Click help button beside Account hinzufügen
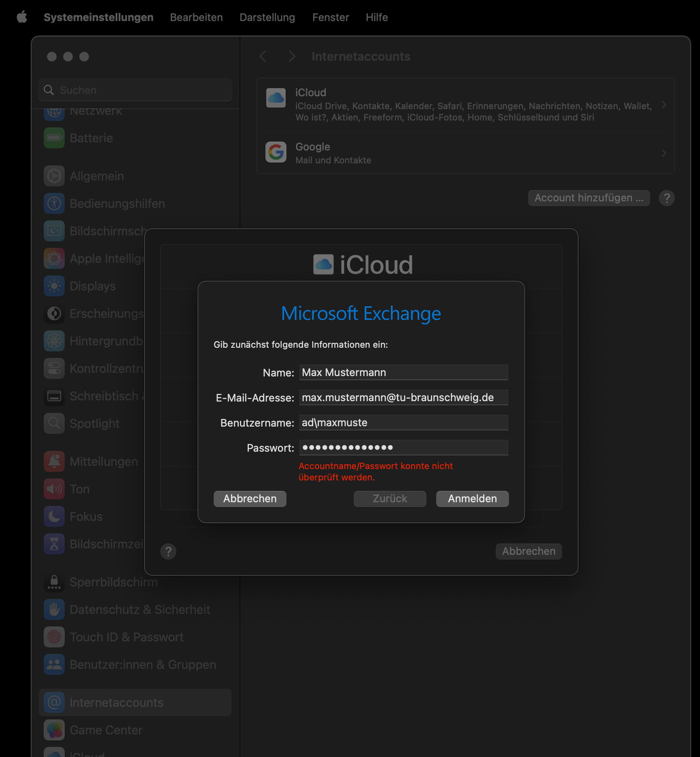 pyautogui.click(x=666, y=198)
